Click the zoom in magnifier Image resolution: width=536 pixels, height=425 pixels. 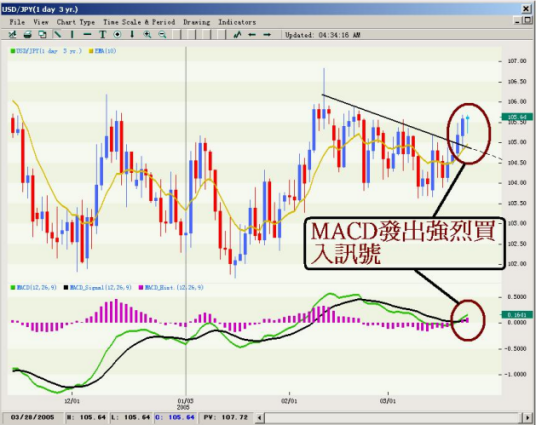tap(147, 35)
